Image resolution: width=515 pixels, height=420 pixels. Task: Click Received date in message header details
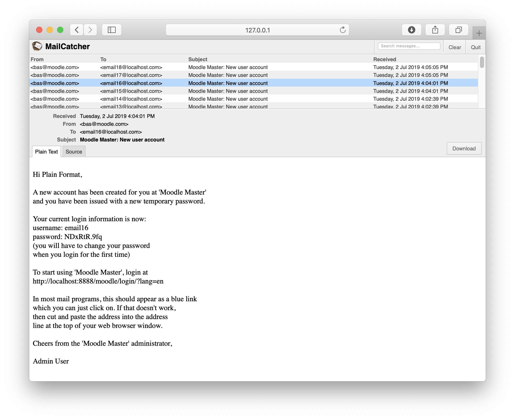pyautogui.click(x=117, y=116)
